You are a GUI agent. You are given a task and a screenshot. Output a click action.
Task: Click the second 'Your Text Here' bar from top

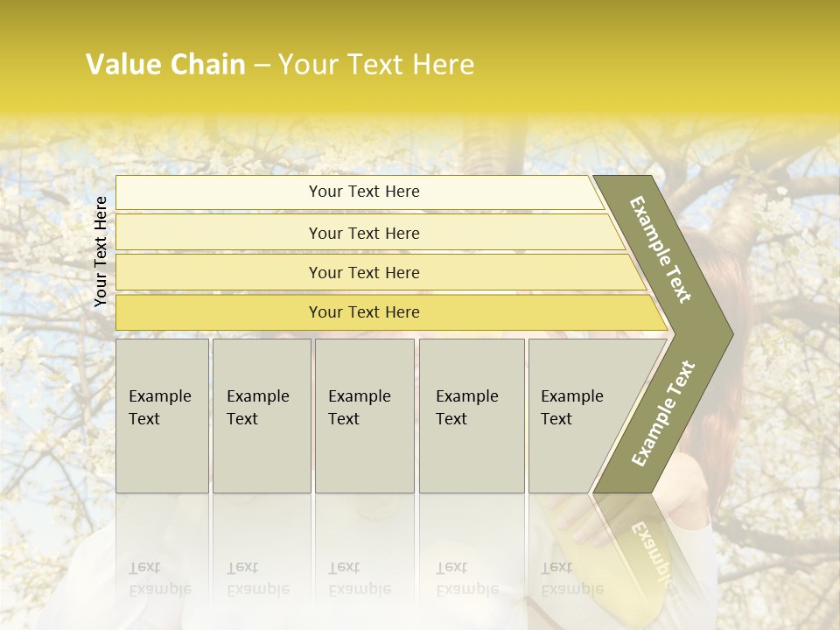[364, 233]
